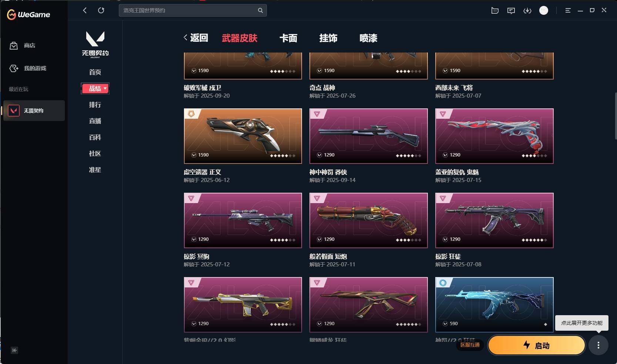Expand the 战绩 dropdown menu
617x364 pixels.
coord(95,88)
